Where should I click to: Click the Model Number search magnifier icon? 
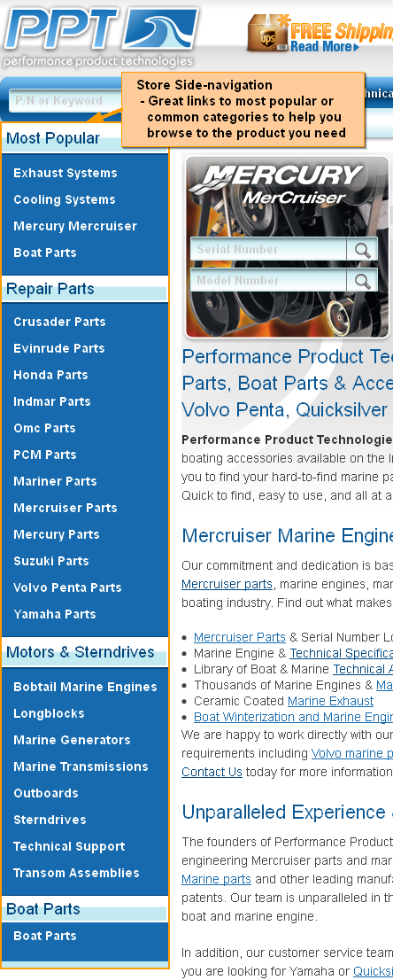pyautogui.click(x=362, y=281)
